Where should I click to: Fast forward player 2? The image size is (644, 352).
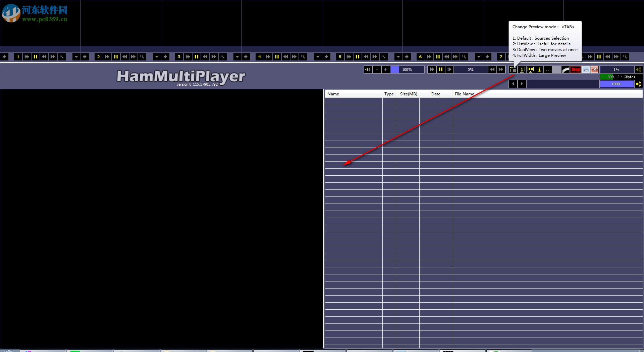click(x=133, y=57)
